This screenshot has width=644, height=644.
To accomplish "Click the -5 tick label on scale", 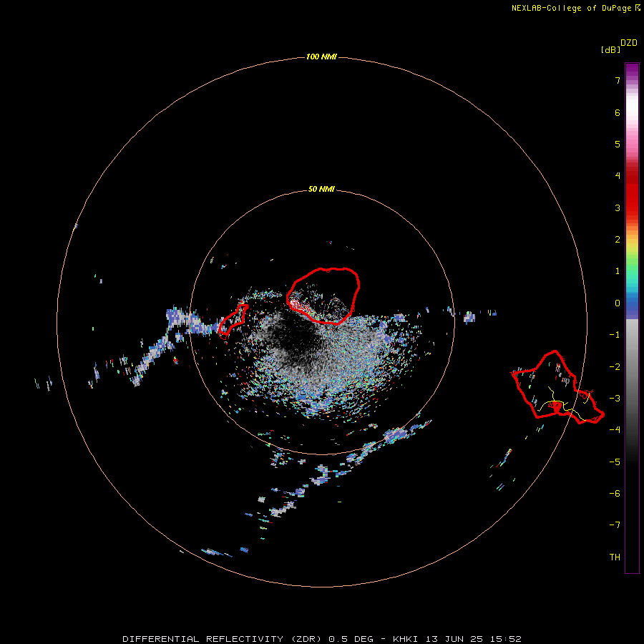I will click(x=615, y=462).
